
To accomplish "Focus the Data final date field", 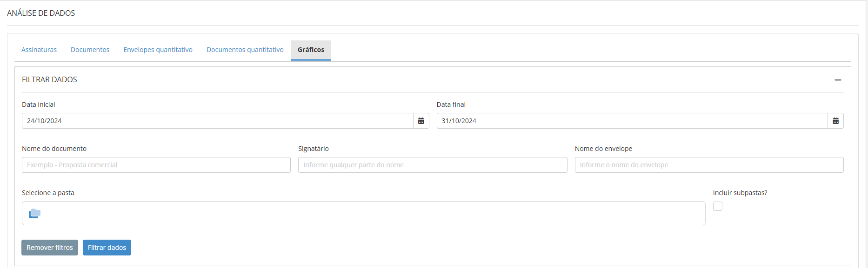I will click(632, 121).
